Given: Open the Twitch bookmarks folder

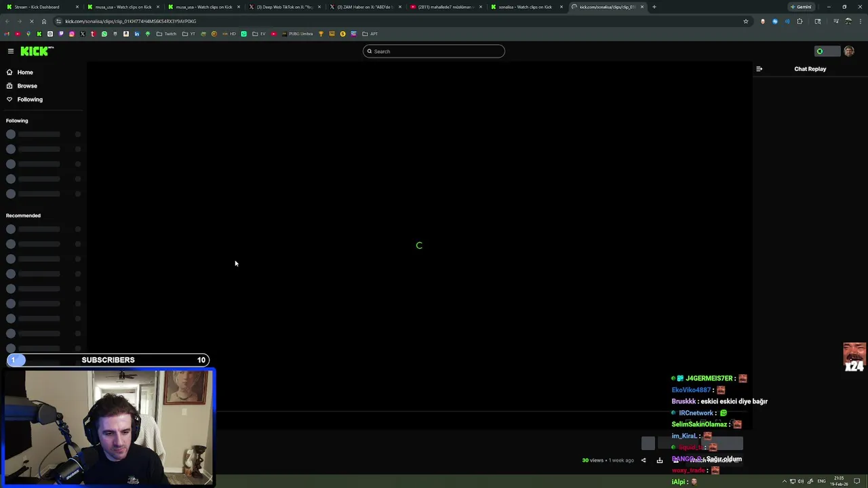Looking at the screenshot, I should (166, 34).
